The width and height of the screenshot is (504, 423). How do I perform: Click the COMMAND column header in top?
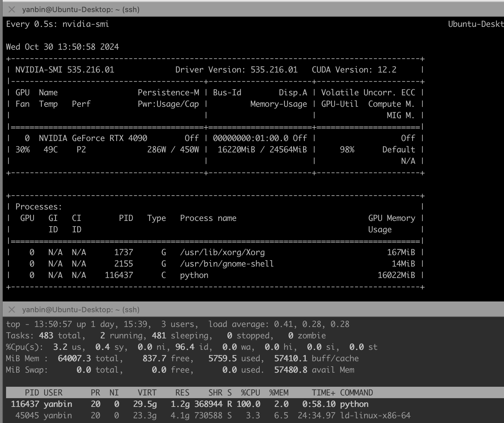(356, 393)
